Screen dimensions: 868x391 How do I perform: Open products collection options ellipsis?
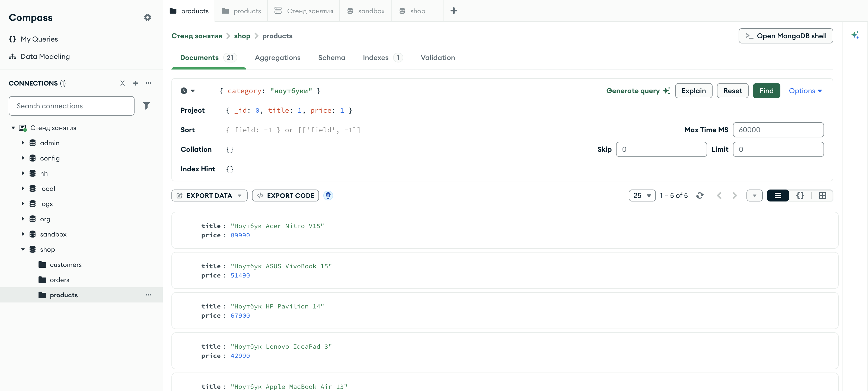pos(149,295)
